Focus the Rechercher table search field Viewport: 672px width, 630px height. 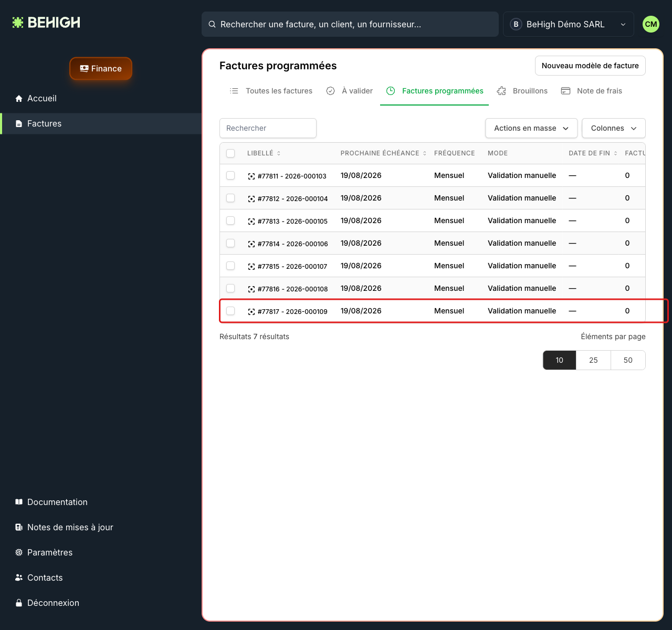268,128
